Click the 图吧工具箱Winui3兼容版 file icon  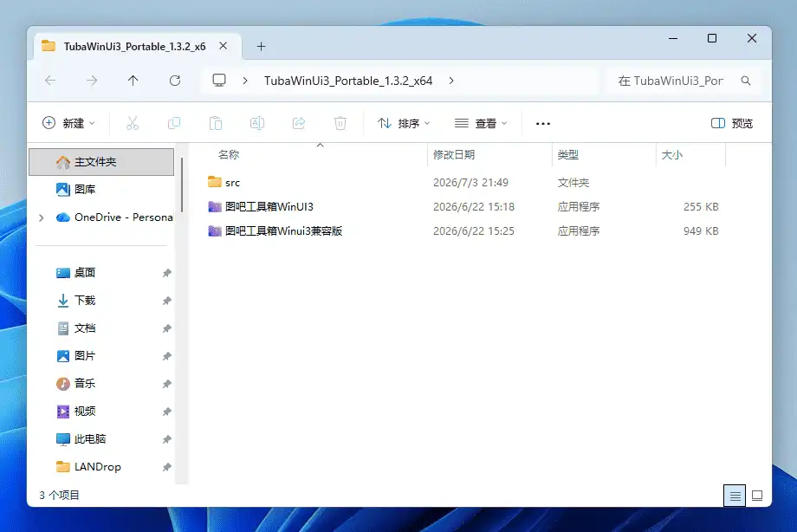pyautogui.click(x=215, y=230)
